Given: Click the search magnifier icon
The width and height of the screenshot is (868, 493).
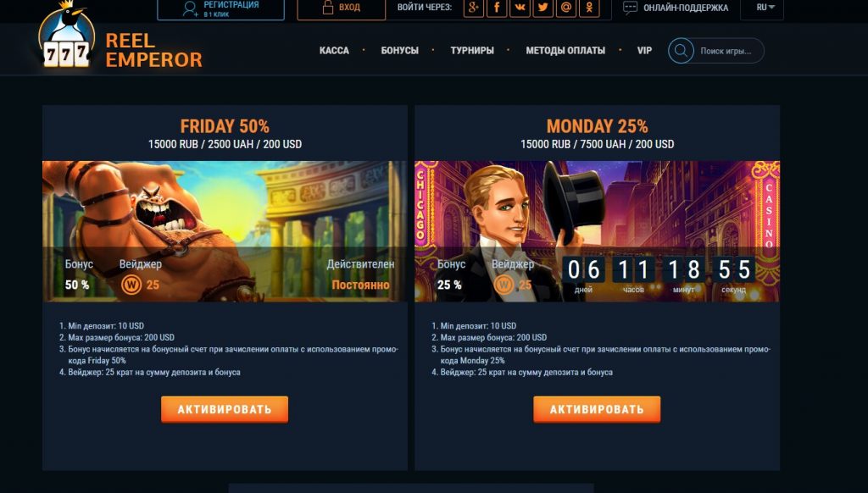Looking at the screenshot, I should pos(681,51).
